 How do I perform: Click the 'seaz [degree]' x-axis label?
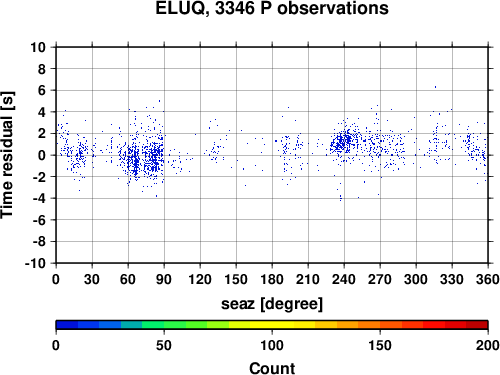(x=272, y=304)
